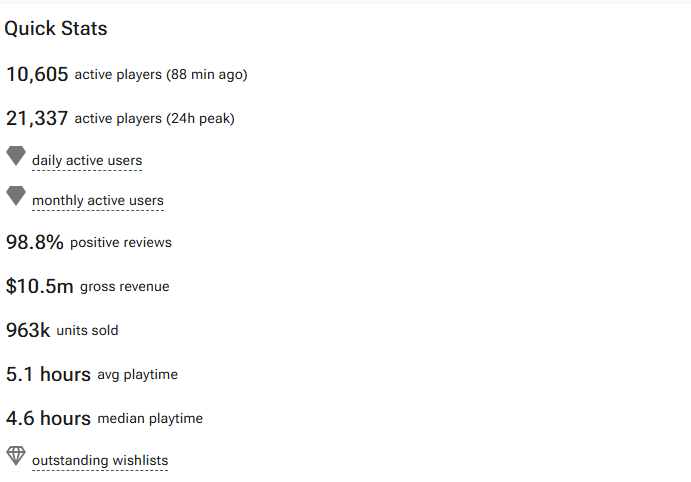Click the gross revenue label
691x482 pixels.
(124, 286)
